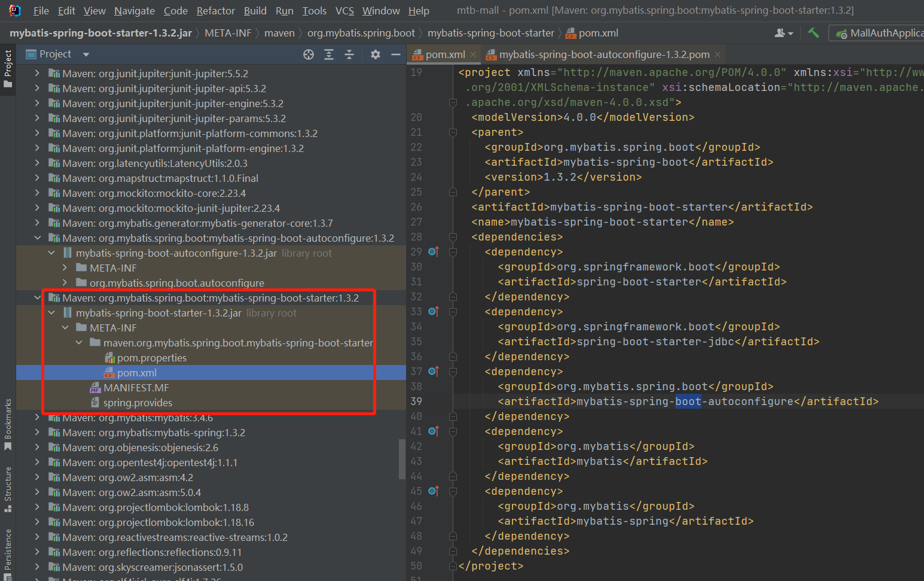Click gutter override marker on line 29
The width and height of the screenshot is (924, 581).
pos(434,252)
